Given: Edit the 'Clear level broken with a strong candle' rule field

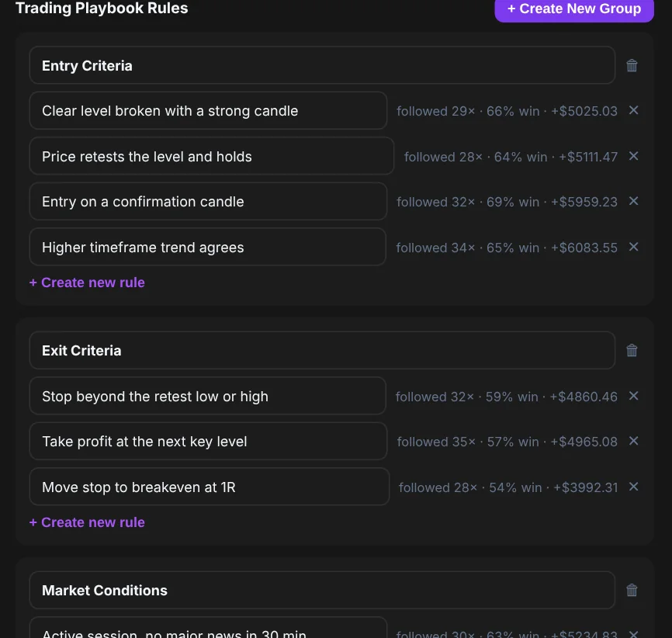Looking at the screenshot, I should (x=208, y=111).
